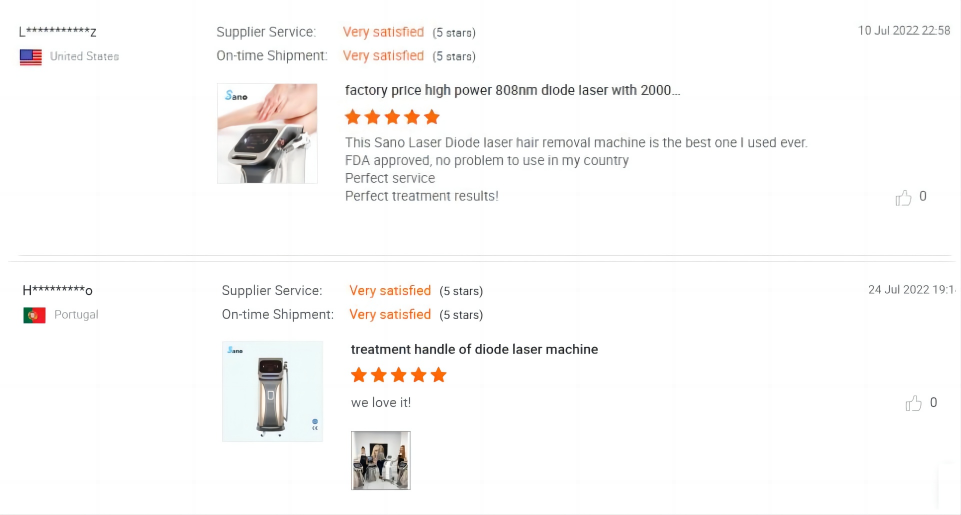Click the Portugal flag icon
961x515 pixels.
point(34,315)
